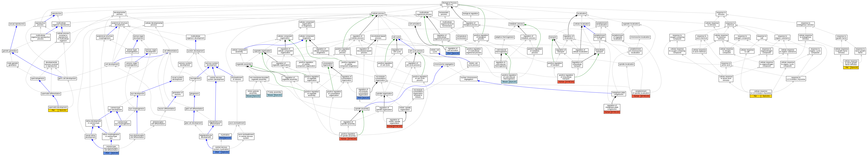Screen dimensions: 868x156
Task: Click the 'mitotic cell cycle process' node
Action: 473,64
